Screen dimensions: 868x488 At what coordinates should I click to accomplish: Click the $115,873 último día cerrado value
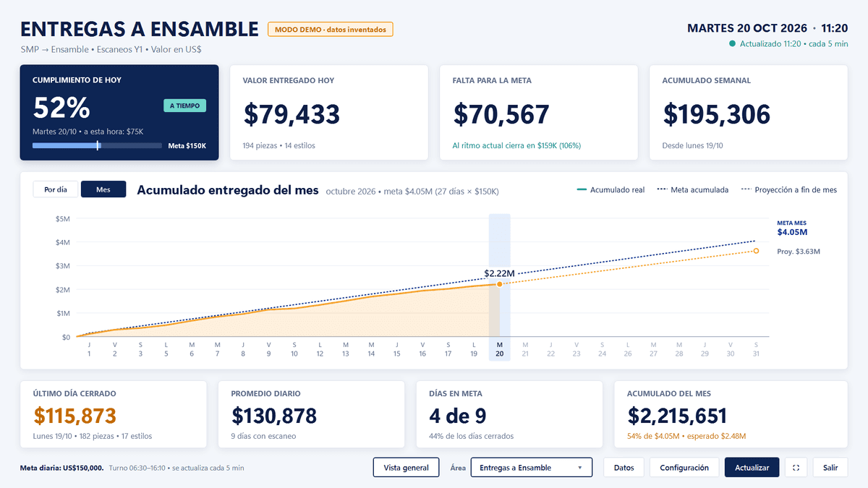75,415
